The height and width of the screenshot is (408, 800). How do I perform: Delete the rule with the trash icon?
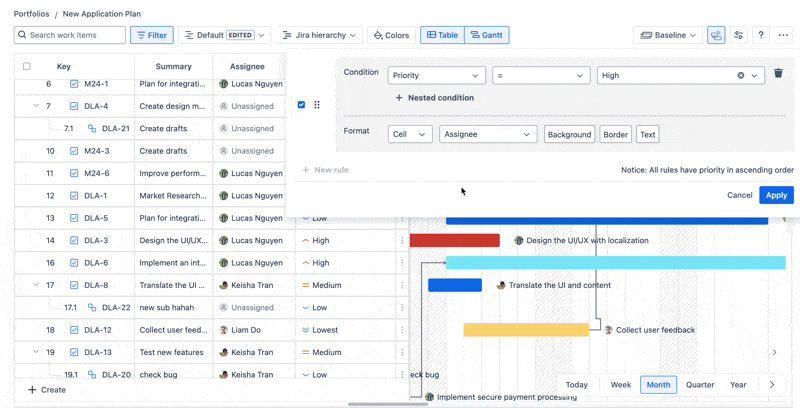(x=778, y=74)
